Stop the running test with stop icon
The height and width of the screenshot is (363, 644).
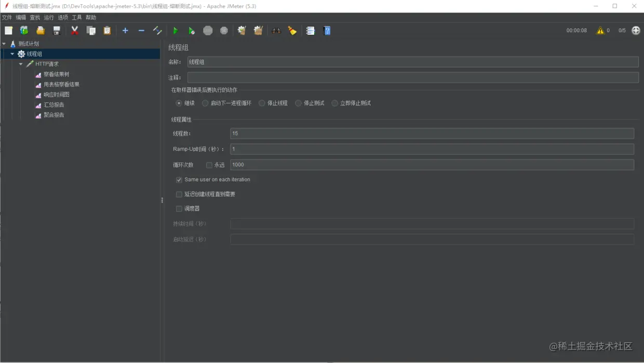tap(208, 31)
